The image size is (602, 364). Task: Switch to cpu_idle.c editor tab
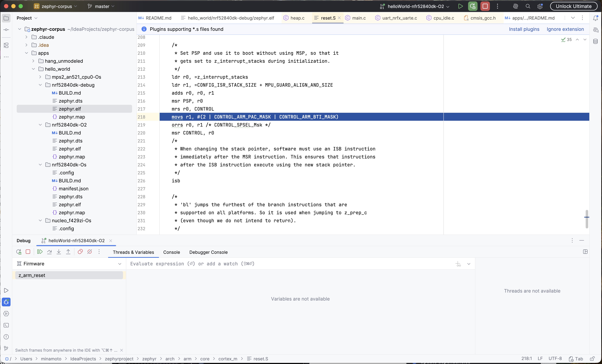point(440,18)
